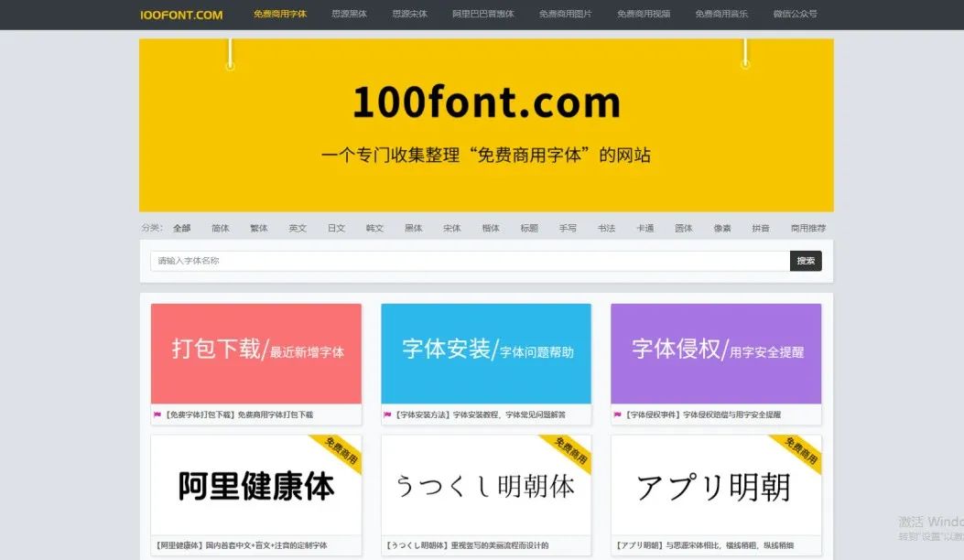Click the 100FONT.COM site logo
Screen dimensions: 964x560
click(181, 15)
